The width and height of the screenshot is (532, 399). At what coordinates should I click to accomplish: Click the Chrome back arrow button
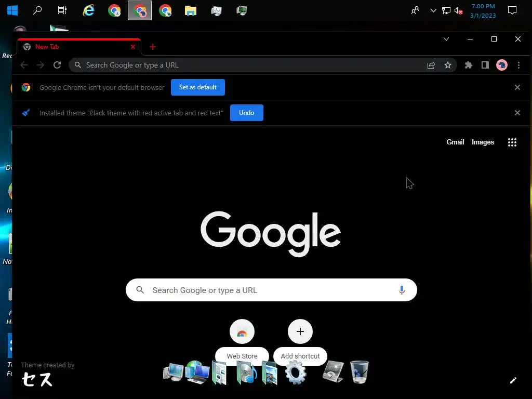coord(24,65)
